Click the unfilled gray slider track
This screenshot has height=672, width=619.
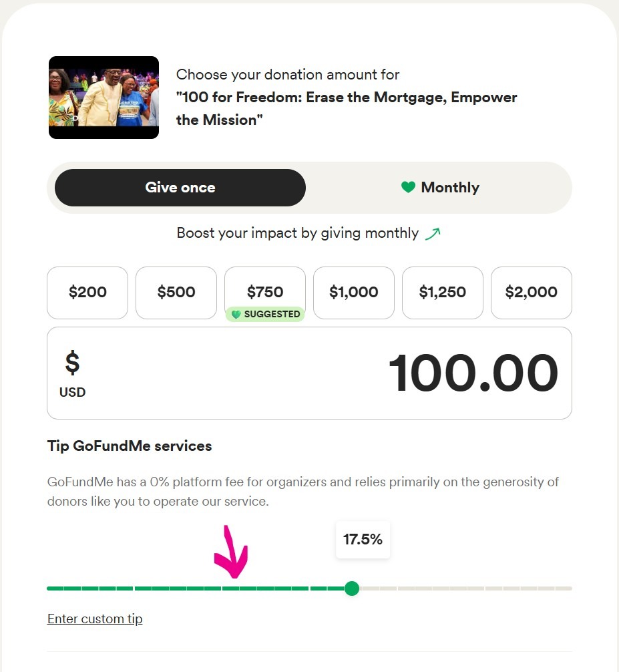[467, 589]
